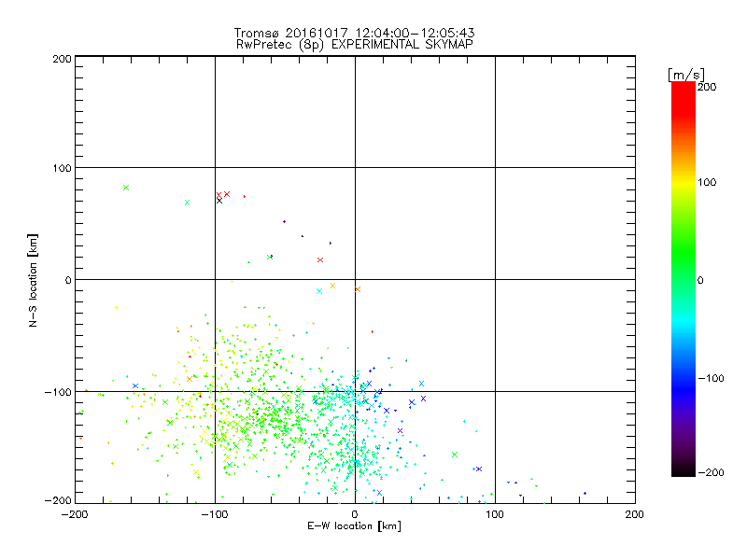This screenshot has height=560, width=747.
Task: Click the black bottom of the velocity colorbar
Action: pyautogui.click(x=684, y=469)
